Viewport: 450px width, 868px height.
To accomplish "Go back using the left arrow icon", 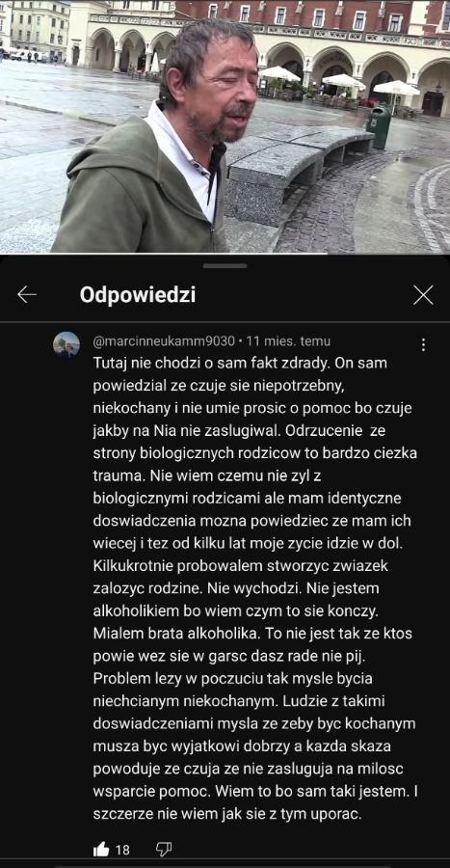I will 27,295.
